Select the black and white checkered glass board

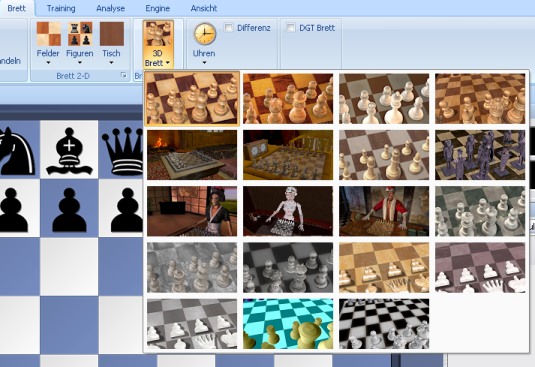(384, 324)
